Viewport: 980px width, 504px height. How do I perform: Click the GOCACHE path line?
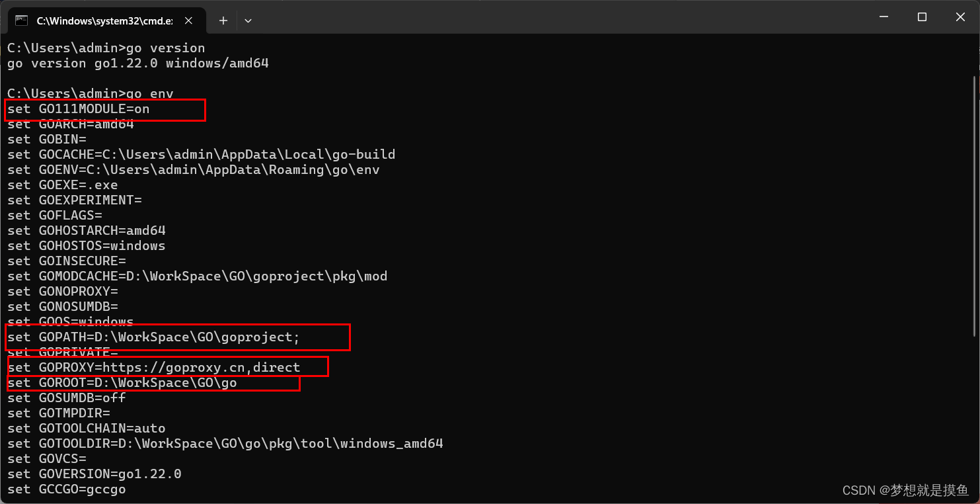click(202, 154)
